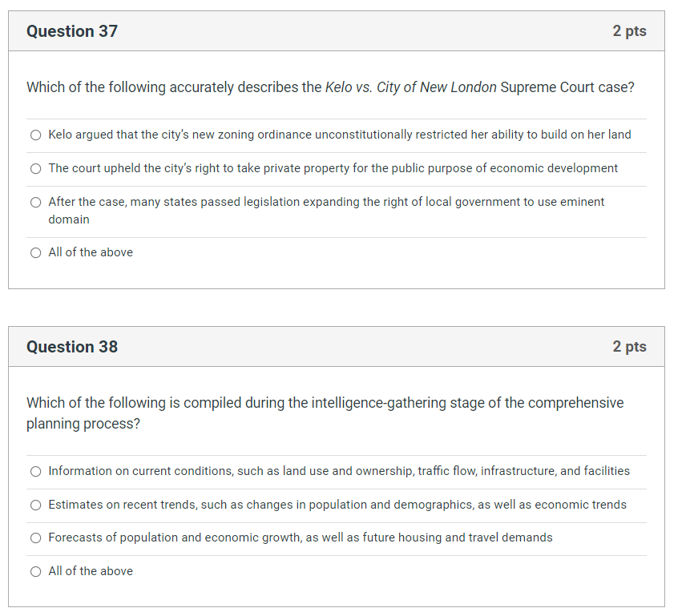Click the Question 38 prompt text
Screen dimensions: 690x616
point(321,413)
